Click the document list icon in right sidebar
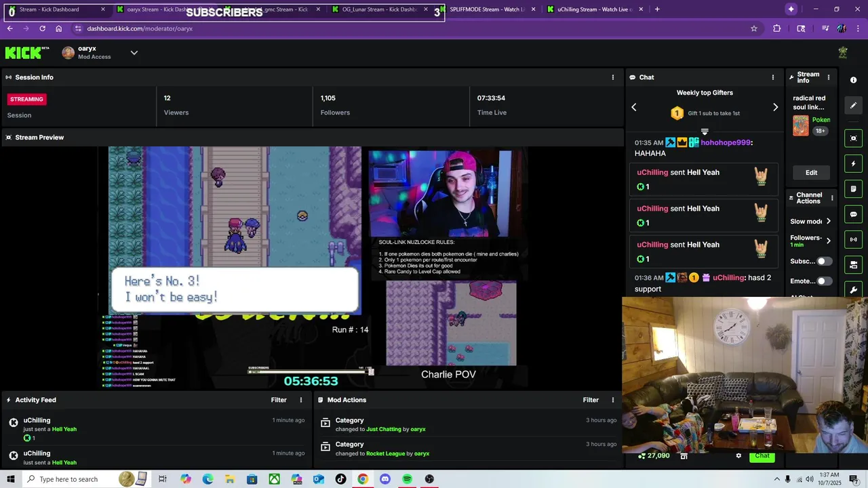Image resolution: width=868 pixels, height=488 pixels. pyautogui.click(x=853, y=189)
